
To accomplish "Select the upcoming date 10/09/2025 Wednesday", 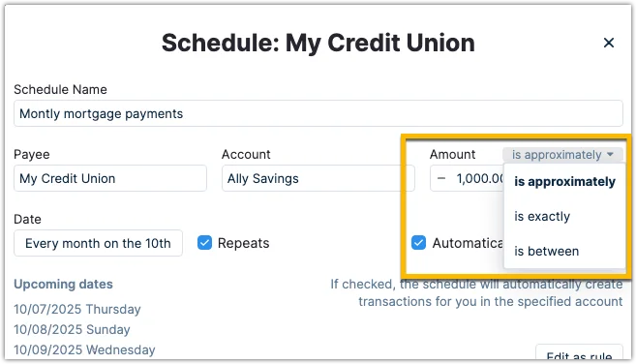I will [x=84, y=349].
